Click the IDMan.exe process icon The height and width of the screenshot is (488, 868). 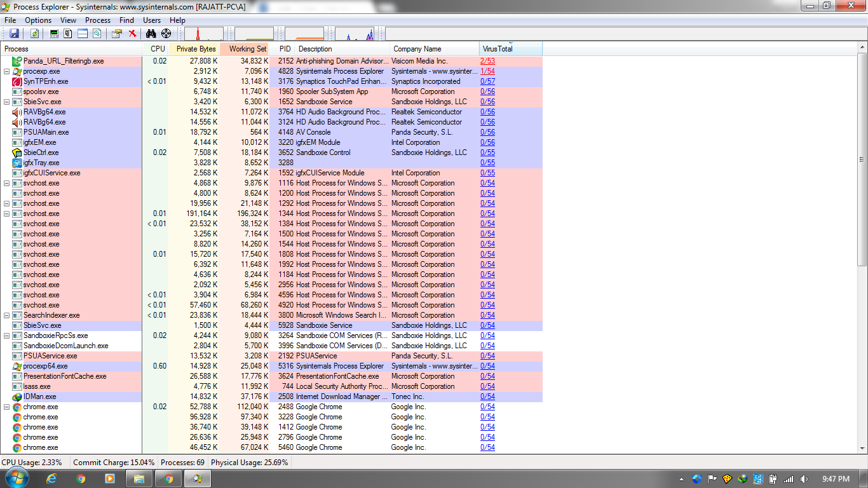[17, 396]
